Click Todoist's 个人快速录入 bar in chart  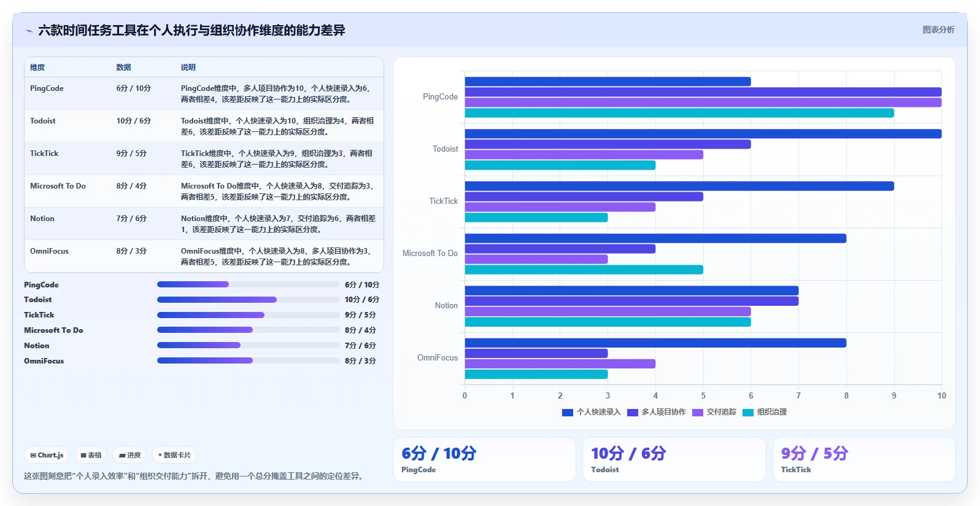pos(703,134)
